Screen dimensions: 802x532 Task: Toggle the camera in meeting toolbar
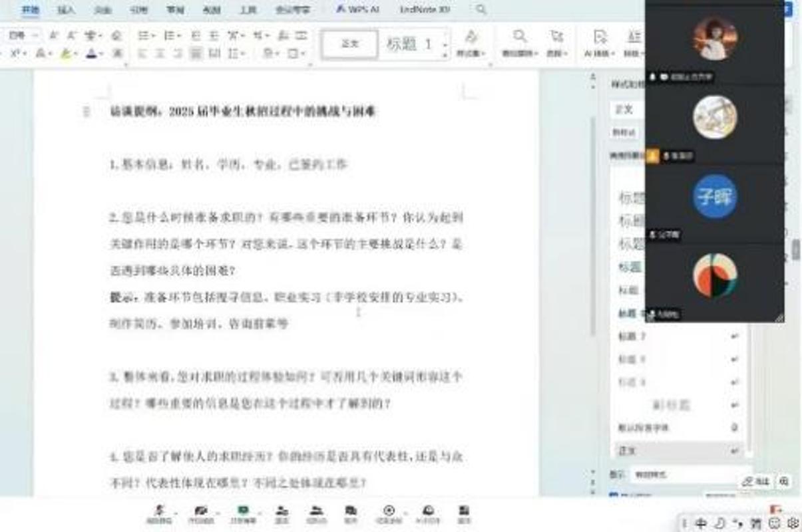[200, 513]
